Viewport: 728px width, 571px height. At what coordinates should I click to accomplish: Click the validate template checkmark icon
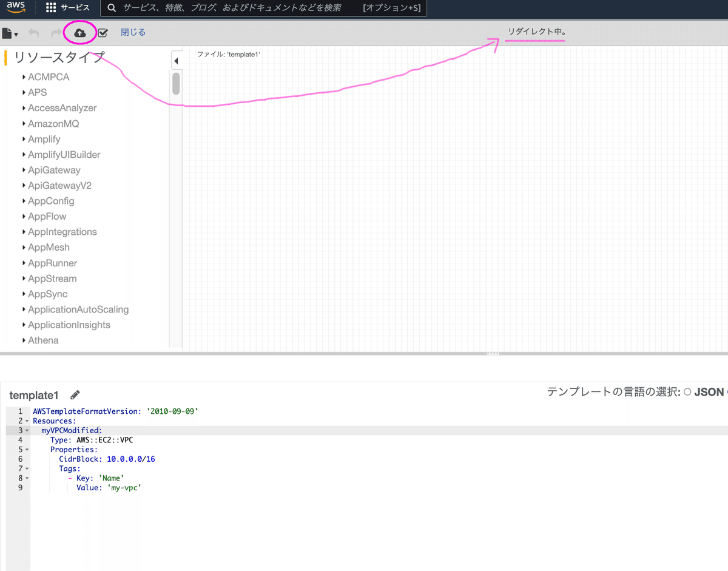(103, 33)
